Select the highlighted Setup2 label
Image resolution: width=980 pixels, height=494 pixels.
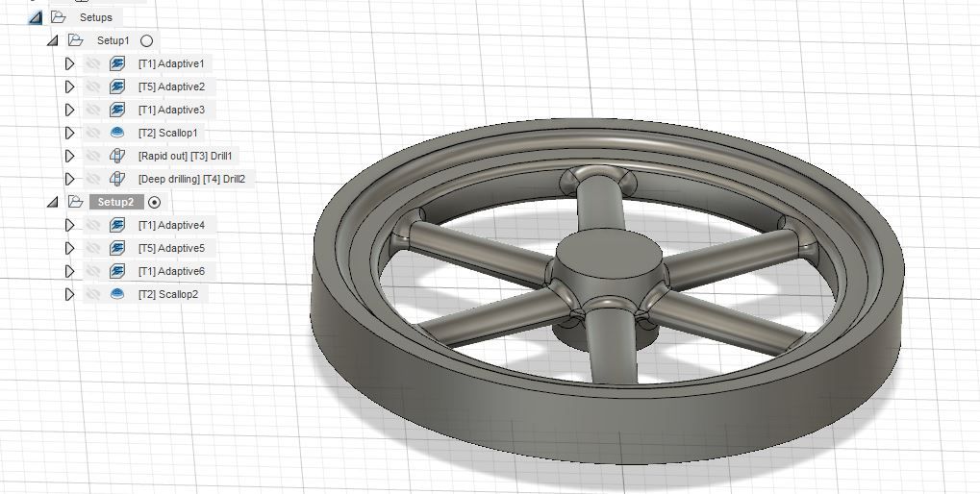pyautogui.click(x=115, y=203)
